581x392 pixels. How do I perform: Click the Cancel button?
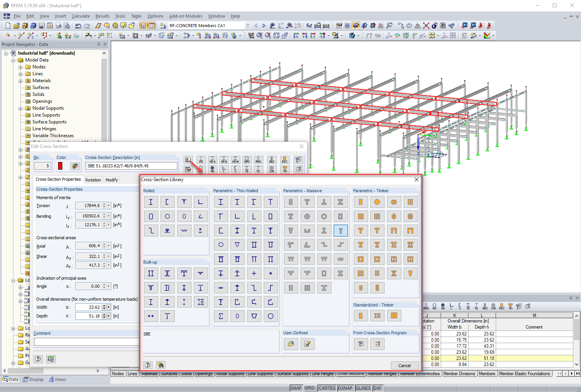(x=405, y=366)
